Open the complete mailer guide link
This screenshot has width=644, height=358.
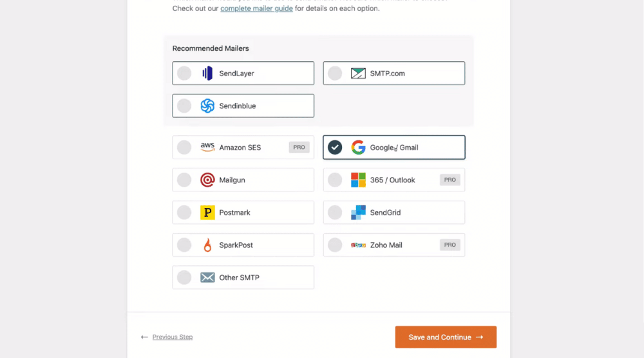click(x=257, y=8)
